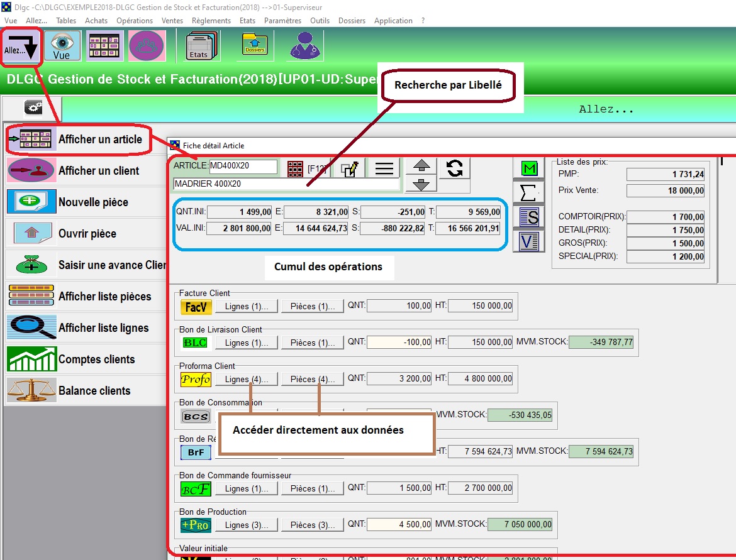Click the +Pro Bon de Production icon
The height and width of the screenshot is (560, 736).
196,525
